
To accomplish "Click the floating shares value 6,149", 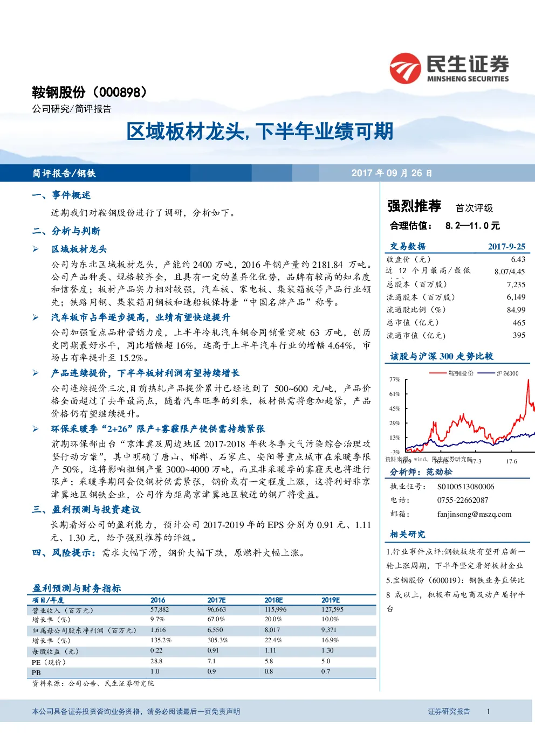I will pos(516,297).
